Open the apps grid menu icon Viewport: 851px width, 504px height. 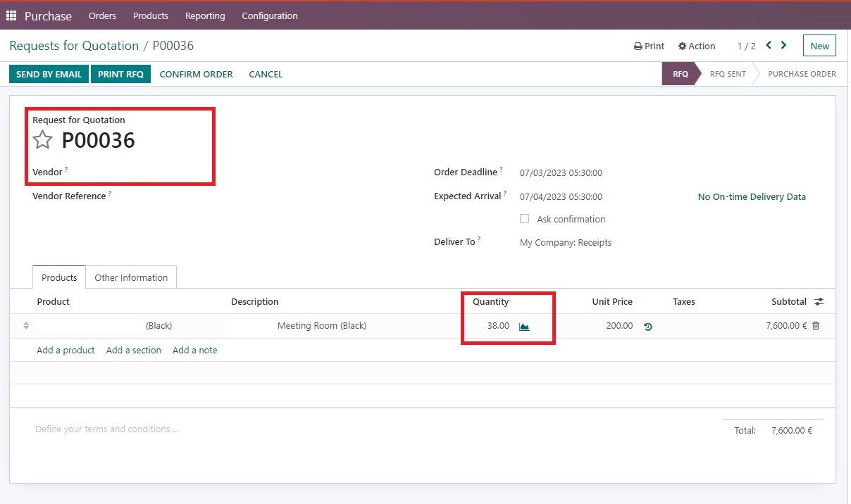point(11,15)
